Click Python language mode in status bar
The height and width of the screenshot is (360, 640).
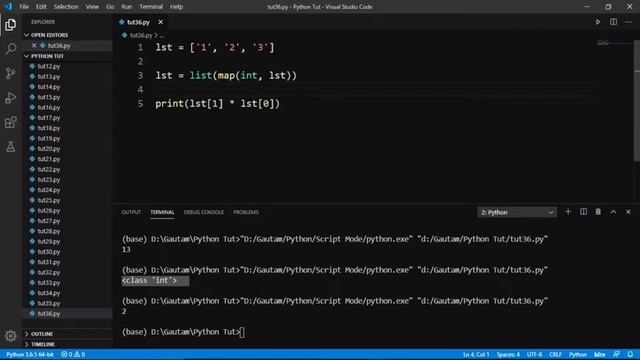[x=578, y=354]
